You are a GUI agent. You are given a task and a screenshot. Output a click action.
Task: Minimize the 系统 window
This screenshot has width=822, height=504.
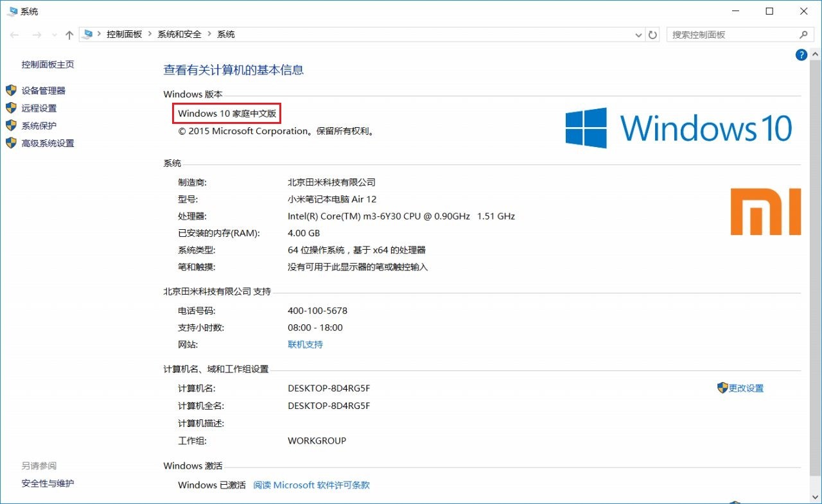tap(735, 12)
